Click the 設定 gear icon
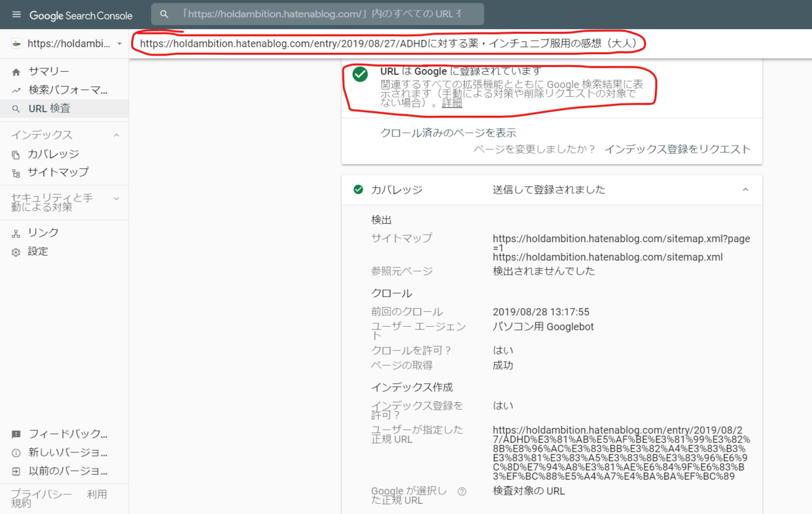Image resolution: width=812 pixels, height=514 pixels. (x=16, y=252)
